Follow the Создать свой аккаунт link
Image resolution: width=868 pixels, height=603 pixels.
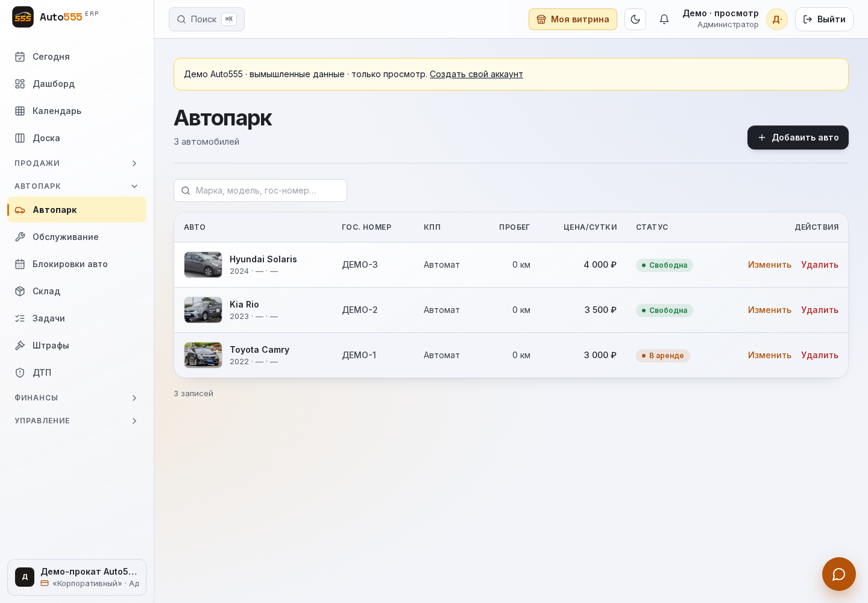point(476,74)
